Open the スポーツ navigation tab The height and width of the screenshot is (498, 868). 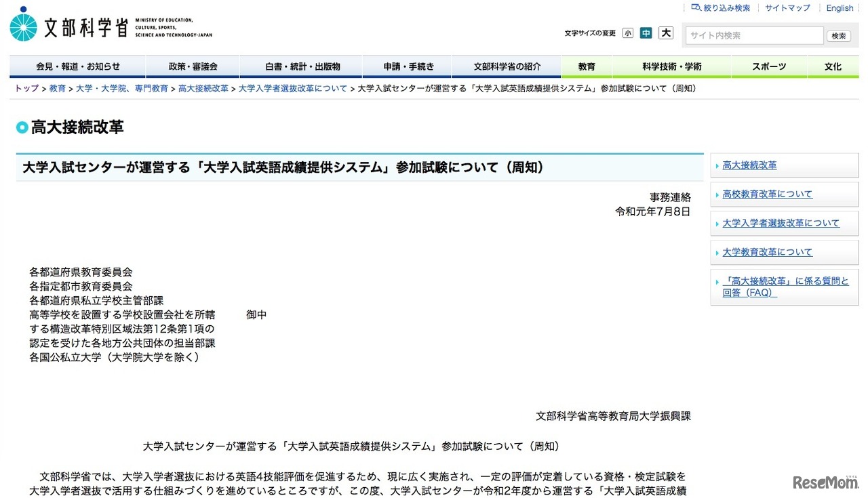770,66
